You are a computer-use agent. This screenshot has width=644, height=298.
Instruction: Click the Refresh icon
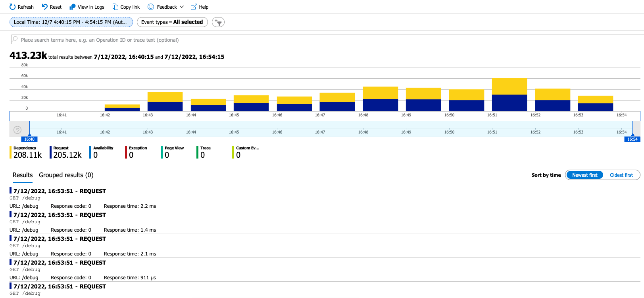[13, 7]
